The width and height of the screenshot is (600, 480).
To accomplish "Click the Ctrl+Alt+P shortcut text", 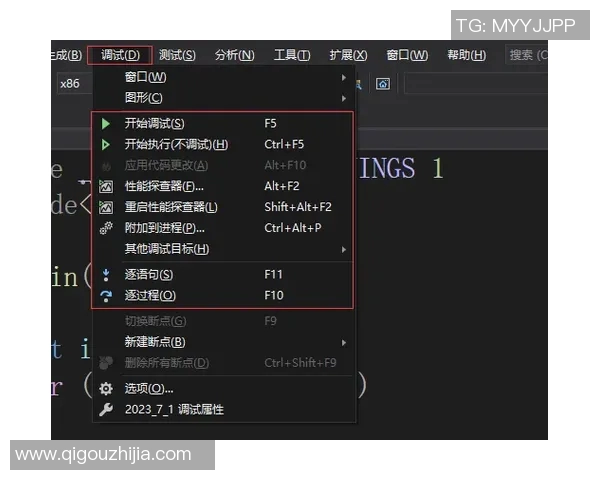I will pyautogui.click(x=293, y=228).
